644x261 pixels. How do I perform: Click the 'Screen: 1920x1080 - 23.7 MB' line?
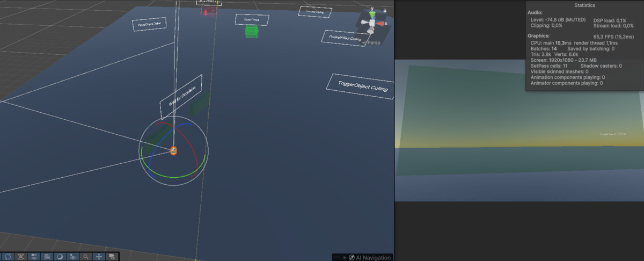click(x=564, y=60)
